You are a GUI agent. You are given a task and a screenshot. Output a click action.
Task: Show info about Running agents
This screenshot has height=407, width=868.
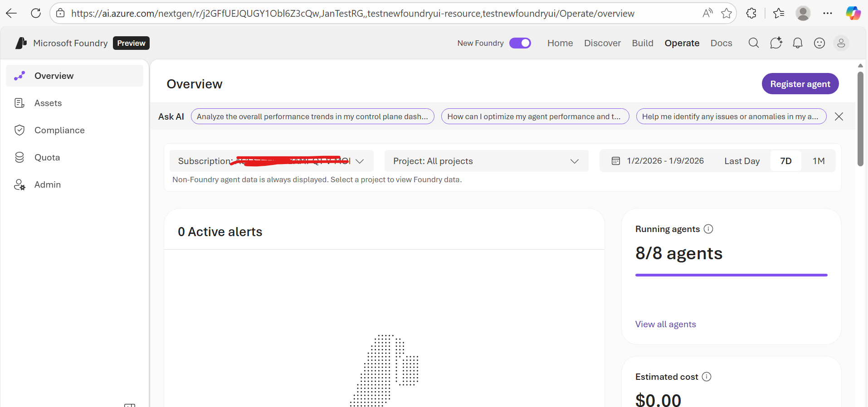[x=708, y=229]
